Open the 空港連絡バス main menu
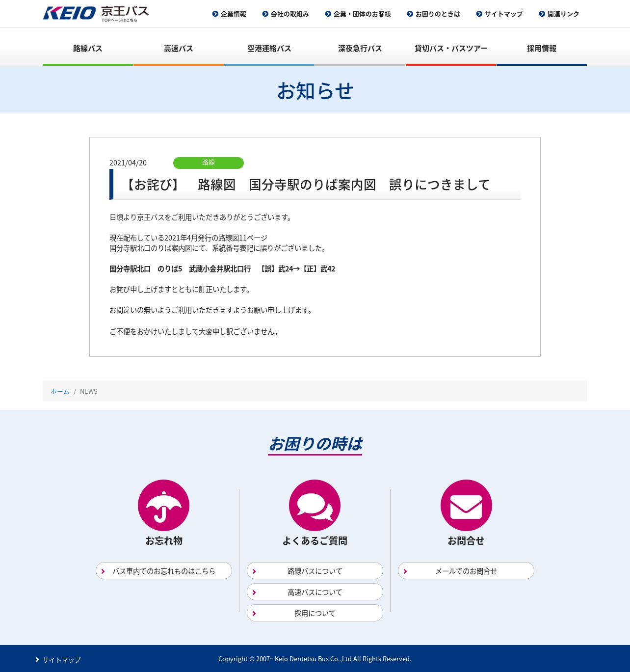The height and width of the screenshot is (672, 630). [269, 48]
